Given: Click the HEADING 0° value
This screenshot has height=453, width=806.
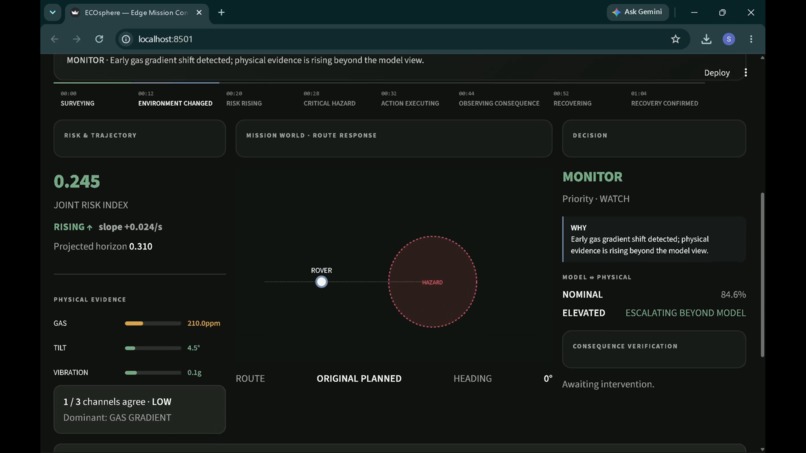Looking at the screenshot, I should [548, 378].
